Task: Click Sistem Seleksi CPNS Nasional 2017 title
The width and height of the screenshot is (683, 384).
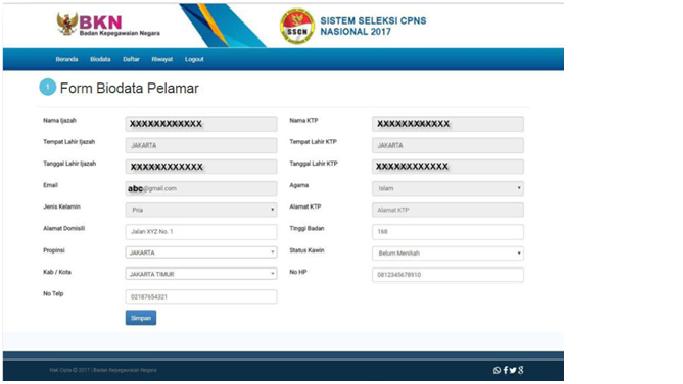Action: [373, 26]
